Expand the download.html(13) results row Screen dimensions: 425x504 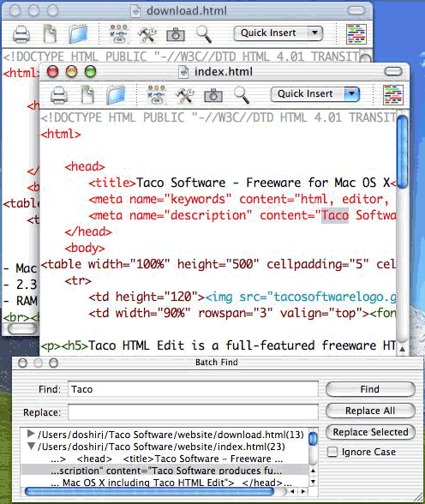click(31, 434)
